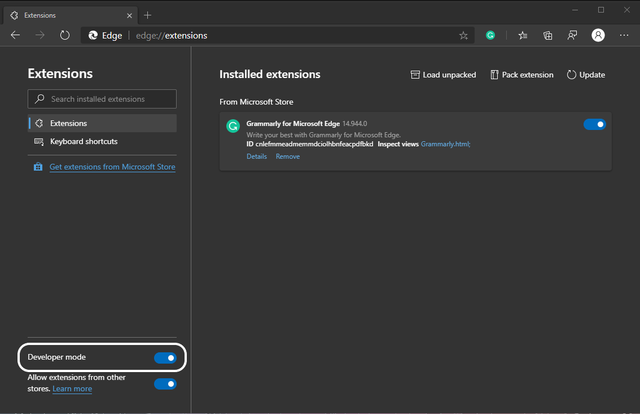Open a new tab with plus button
Viewport: 640px width, 414px height.
(x=148, y=15)
